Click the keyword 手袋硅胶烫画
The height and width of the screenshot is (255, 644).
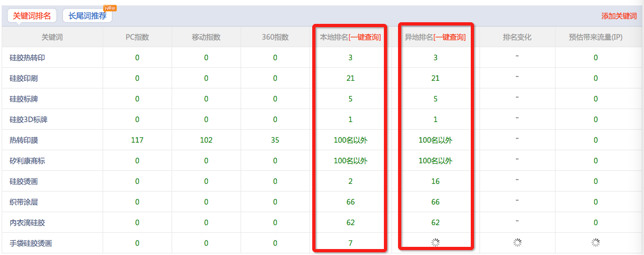tap(31, 243)
